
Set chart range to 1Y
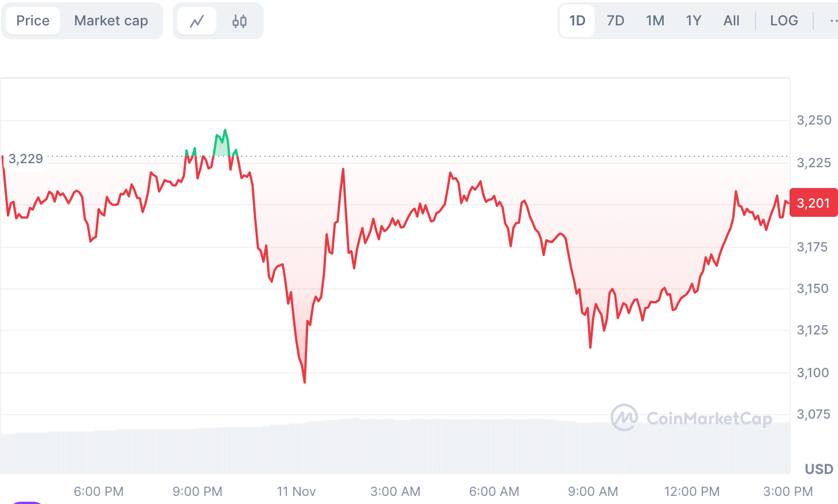(x=693, y=21)
